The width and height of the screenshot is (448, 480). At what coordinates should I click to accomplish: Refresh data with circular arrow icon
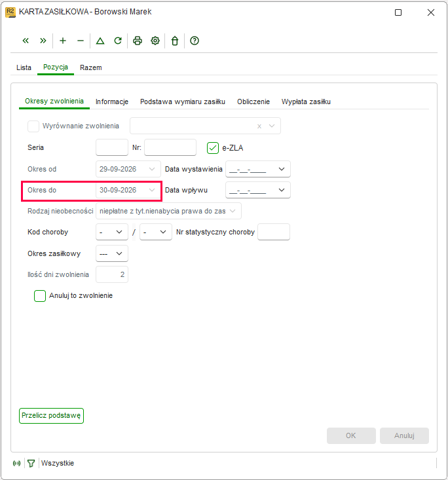pyautogui.click(x=118, y=41)
